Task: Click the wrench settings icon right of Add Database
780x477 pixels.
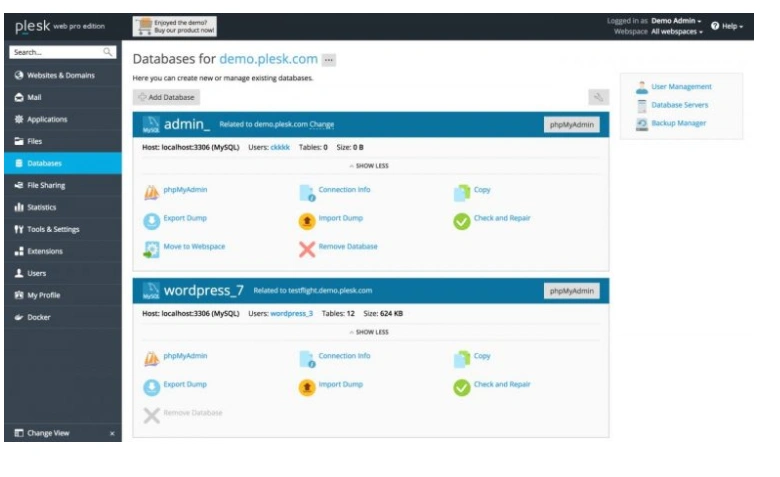Action: tap(598, 97)
